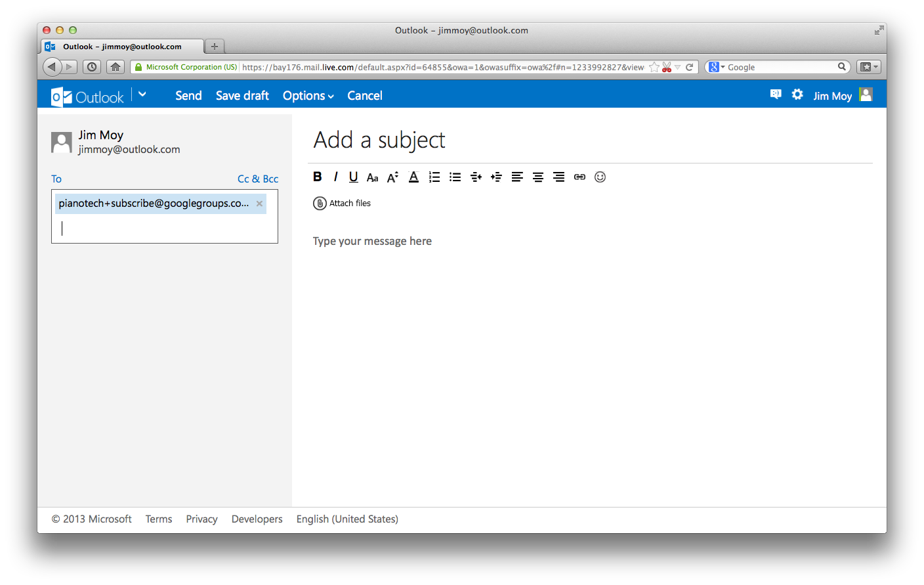Open the Privacy link in footer

(x=201, y=519)
